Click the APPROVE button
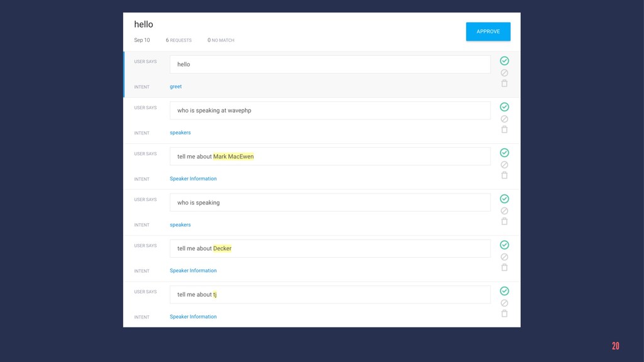644x362 pixels. click(x=488, y=31)
